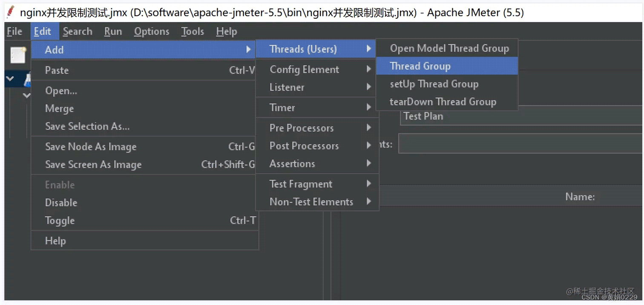Image resolution: width=644 pixels, height=305 pixels.
Task: Choose Open Model Thread Group
Action: click(449, 48)
